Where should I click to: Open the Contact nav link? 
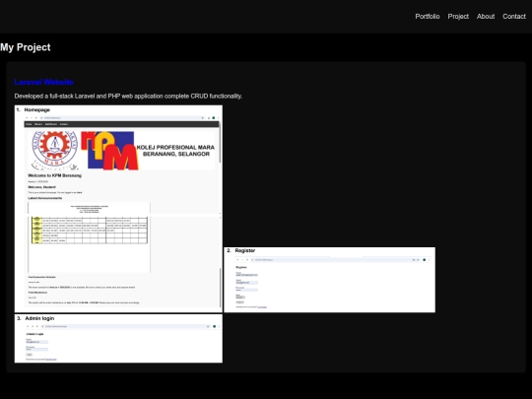click(x=514, y=17)
